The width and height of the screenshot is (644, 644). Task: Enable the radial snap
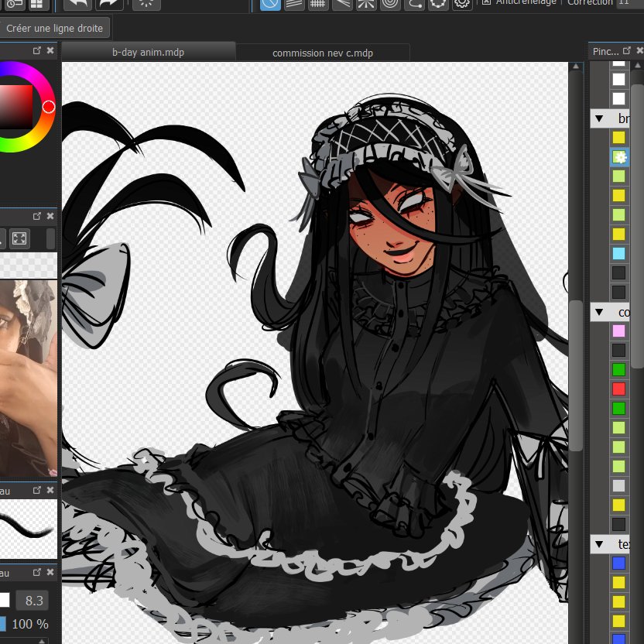pos(366,4)
